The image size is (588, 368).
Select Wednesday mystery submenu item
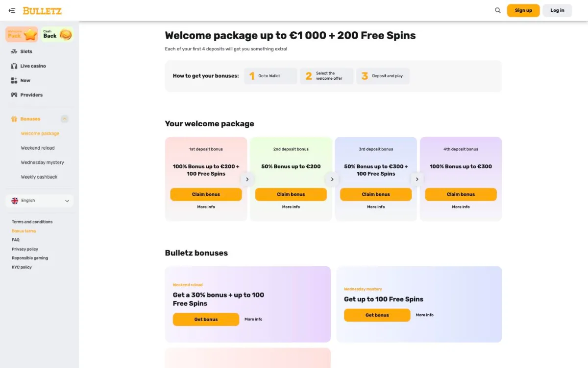[x=43, y=162]
